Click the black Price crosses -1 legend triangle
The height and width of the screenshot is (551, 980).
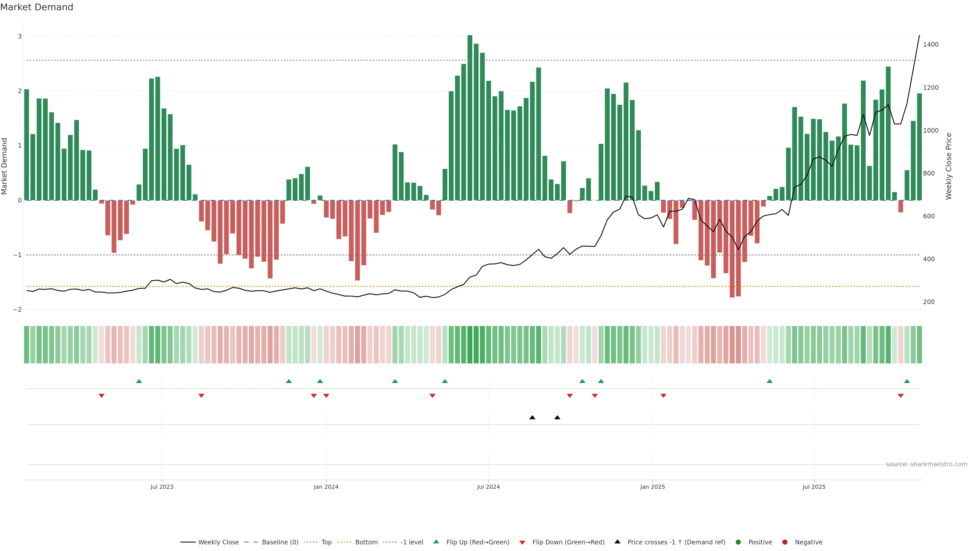(617, 542)
